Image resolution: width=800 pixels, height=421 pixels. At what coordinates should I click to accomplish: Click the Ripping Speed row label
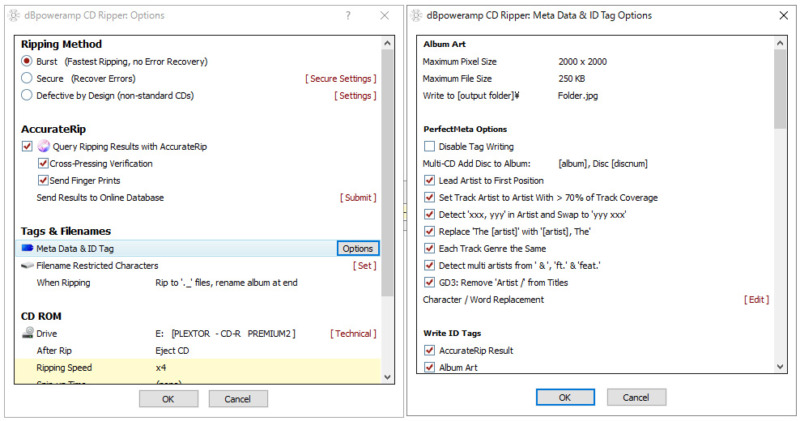pyautogui.click(x=64, y=367)
